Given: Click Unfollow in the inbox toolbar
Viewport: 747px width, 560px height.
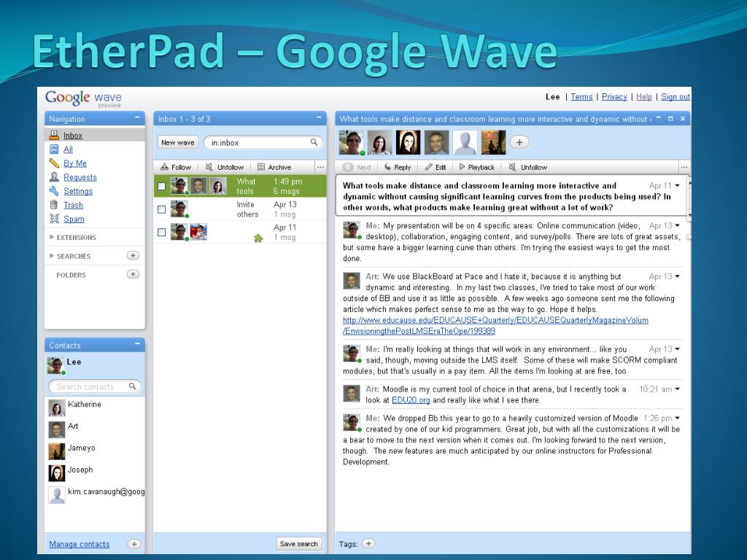Looking at the screenshot, I should (x=225, y=167).
